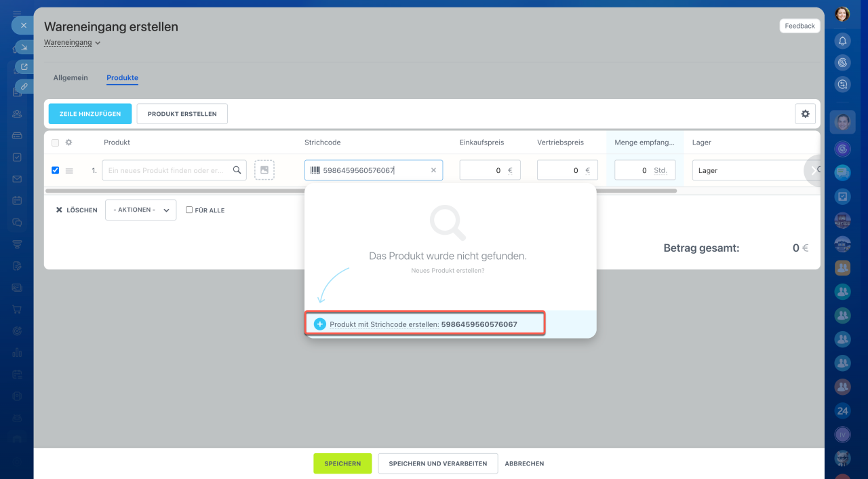The height and width of the screenshot is (479, 868).
Task: Click the ZEILE HINZUFÜGEN button
Action: point(90,114)
